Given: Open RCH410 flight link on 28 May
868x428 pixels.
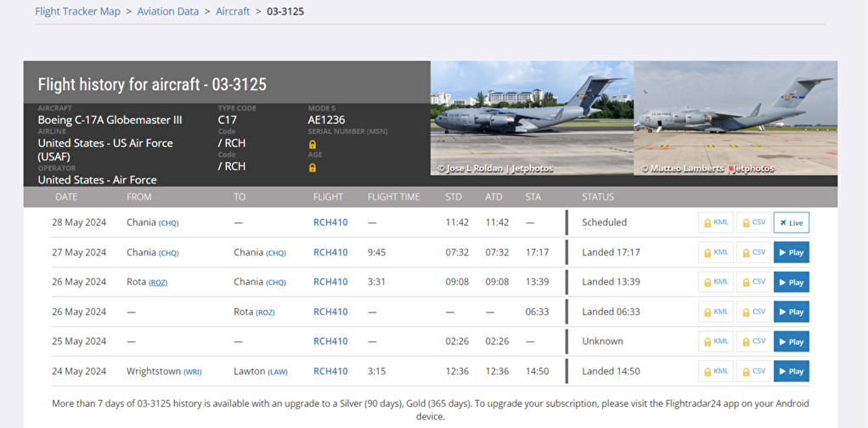Looking at the screenshot, I should click(x=330, y=222).
